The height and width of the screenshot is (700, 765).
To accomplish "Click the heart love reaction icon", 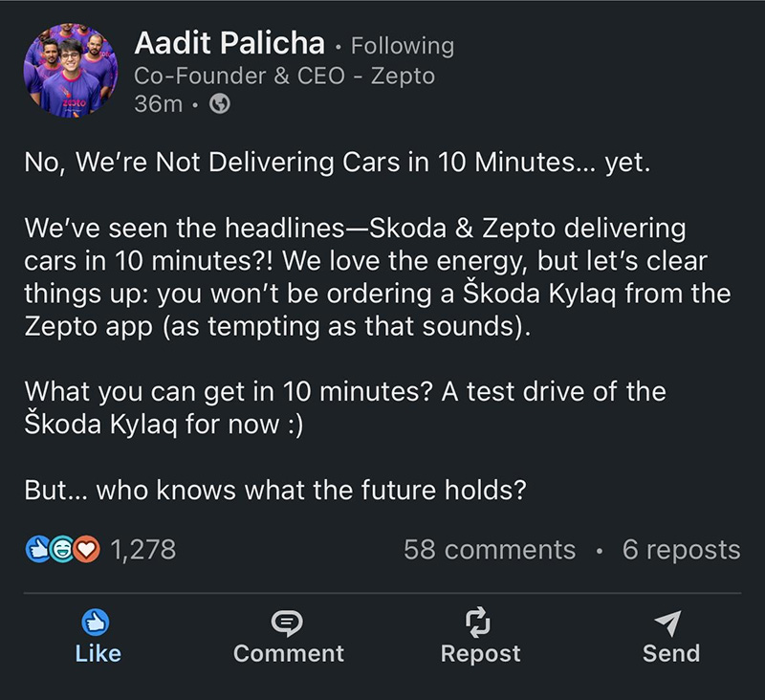I will [x=86, y=550].
